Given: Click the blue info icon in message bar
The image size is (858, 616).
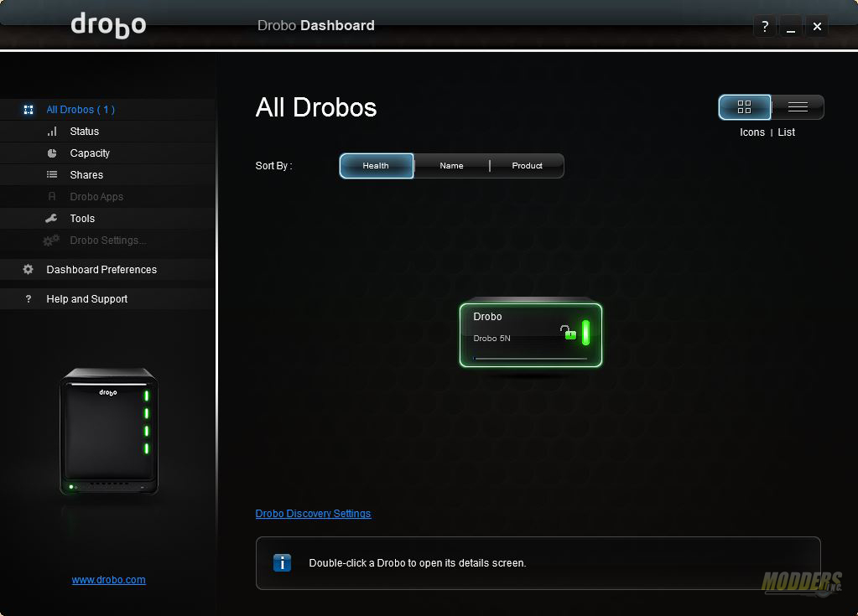Looking at the screenshot, I should (282, 562).
